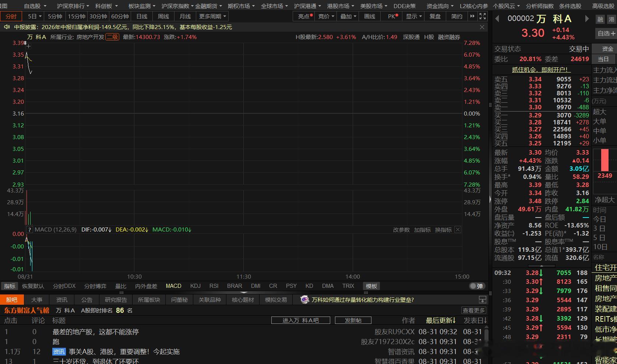
Task: Go to previous stock with left arrow
Action: click(497, 19)
